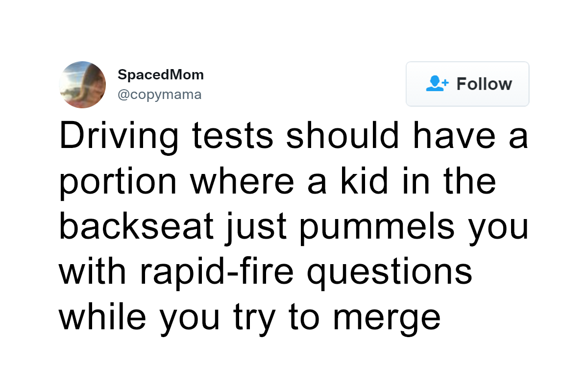The image size is (588, 392).
Task: Click the "Follow" text label
Action: point(484,84)
